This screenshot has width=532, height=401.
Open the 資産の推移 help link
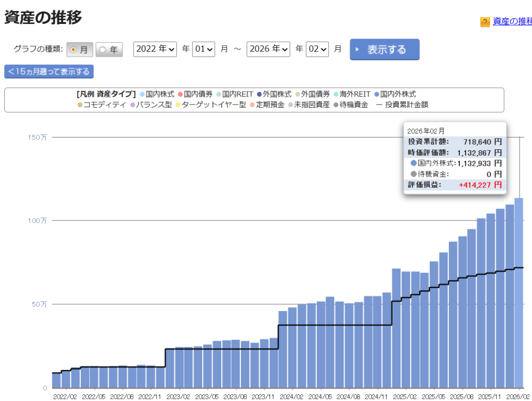[512, 21]
